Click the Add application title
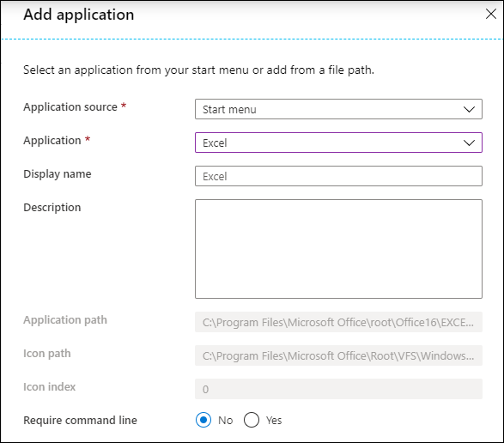 [79, 15]
